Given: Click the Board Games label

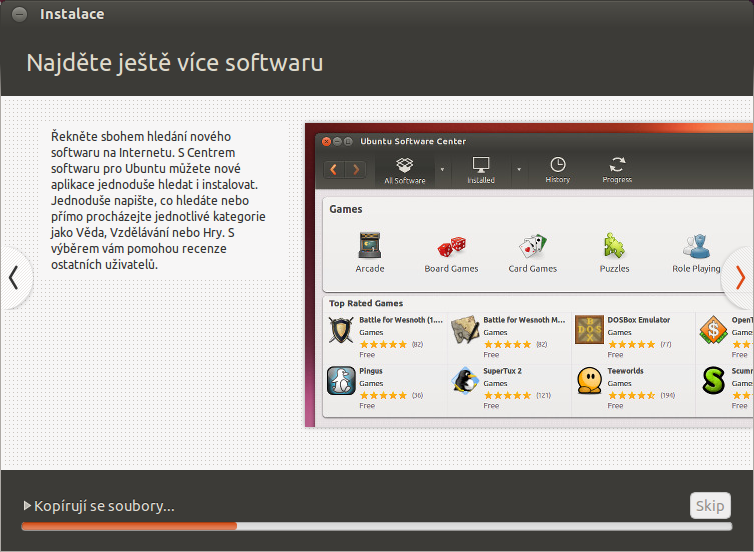Looking at the screenshot, I should click(452, 269).
